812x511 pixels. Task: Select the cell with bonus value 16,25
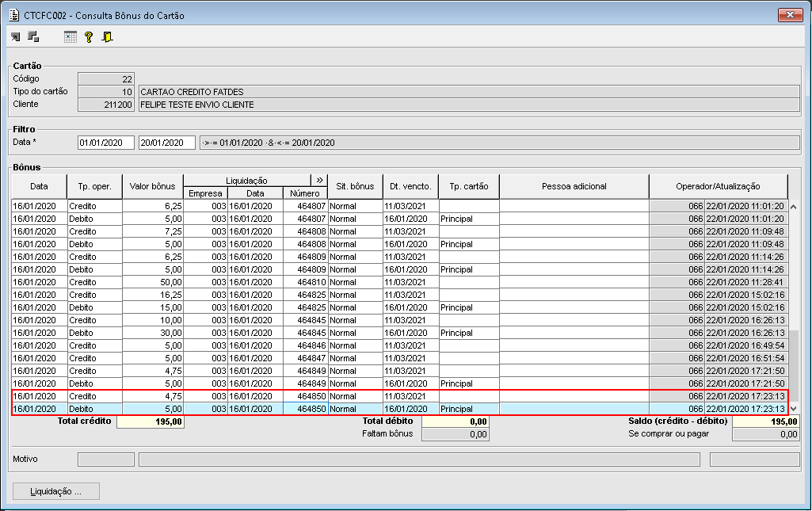tap(153, 295)
